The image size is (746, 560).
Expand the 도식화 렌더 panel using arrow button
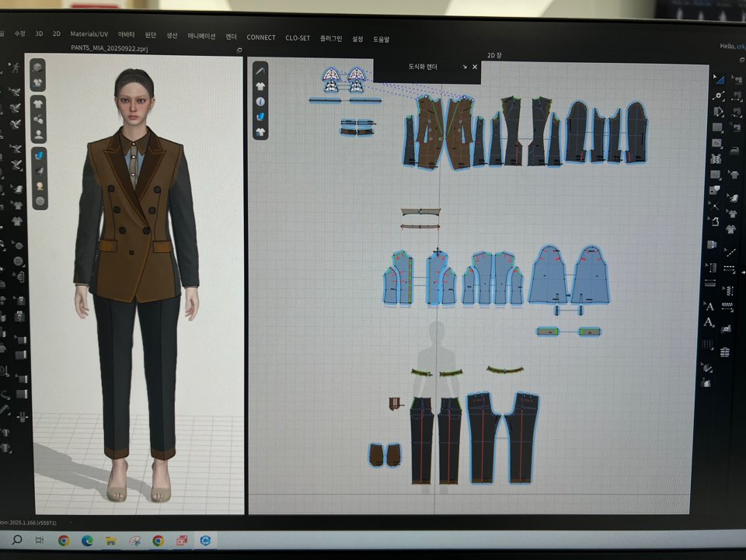pyautogui.click(x=465, y=67)
